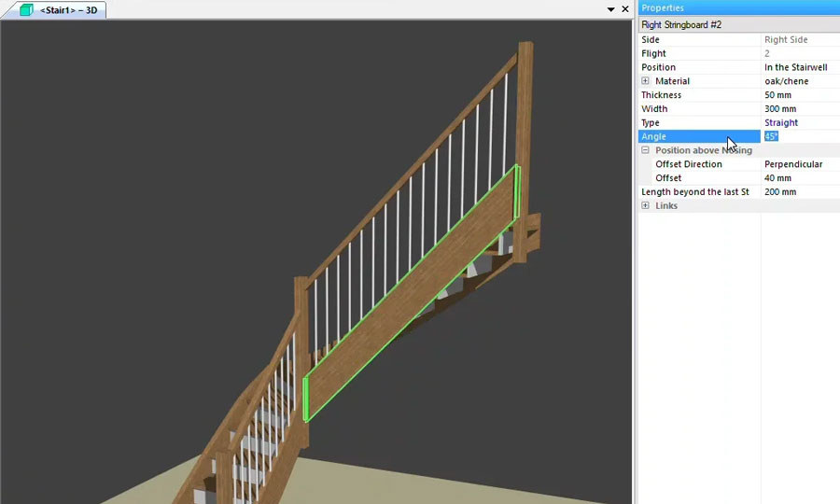Image resolution: width=840 pixels, height=504 pixels.
Task: Close the 3D view with the X
Action: click(625, 9)
